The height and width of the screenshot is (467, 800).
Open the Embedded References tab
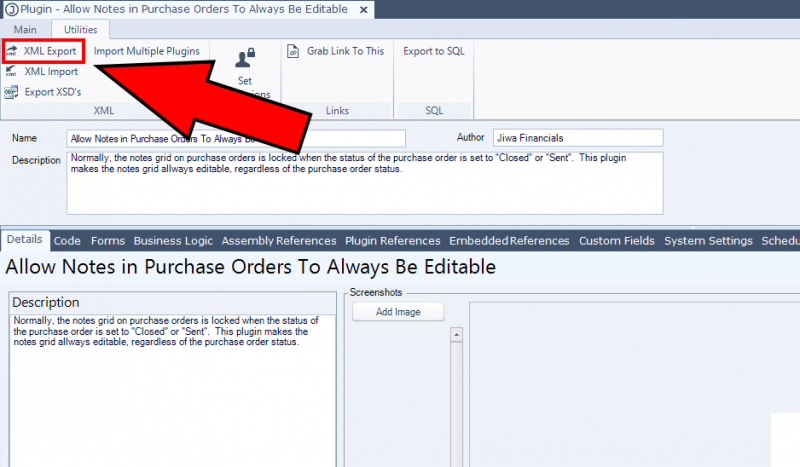[509, 241]
